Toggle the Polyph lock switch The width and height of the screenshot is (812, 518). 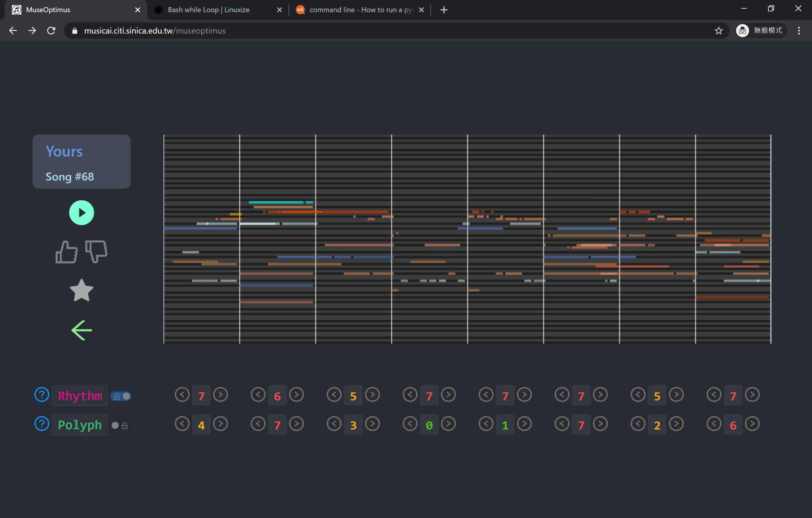tap(120, 426)
